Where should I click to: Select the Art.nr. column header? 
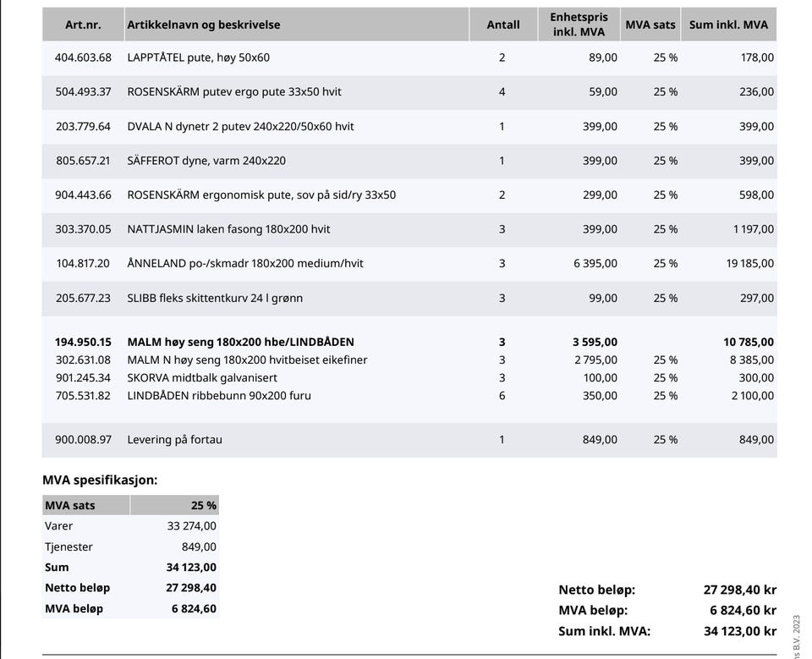coord(83,25)
